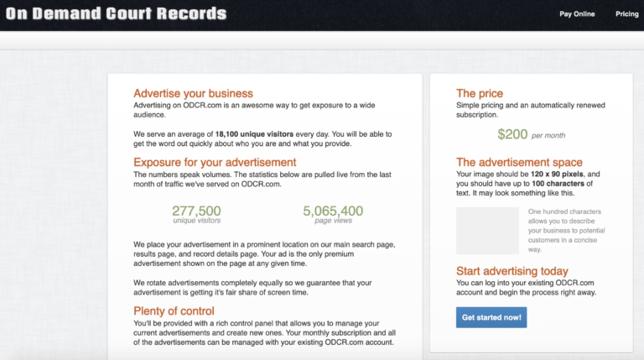644x360 pixels.
Task: Open the On Demand Court Records homepage logo
Action: pyautogui.click(x=117, y=13)
